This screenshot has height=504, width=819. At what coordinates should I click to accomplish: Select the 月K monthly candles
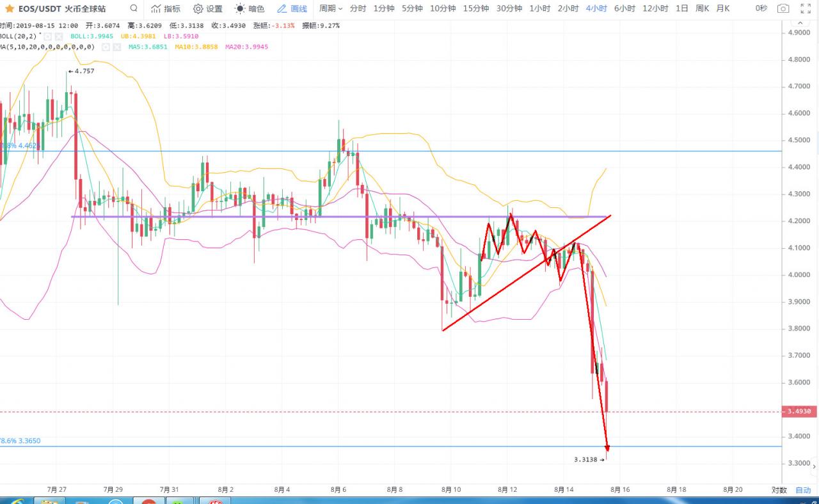(x=723, y=8)
